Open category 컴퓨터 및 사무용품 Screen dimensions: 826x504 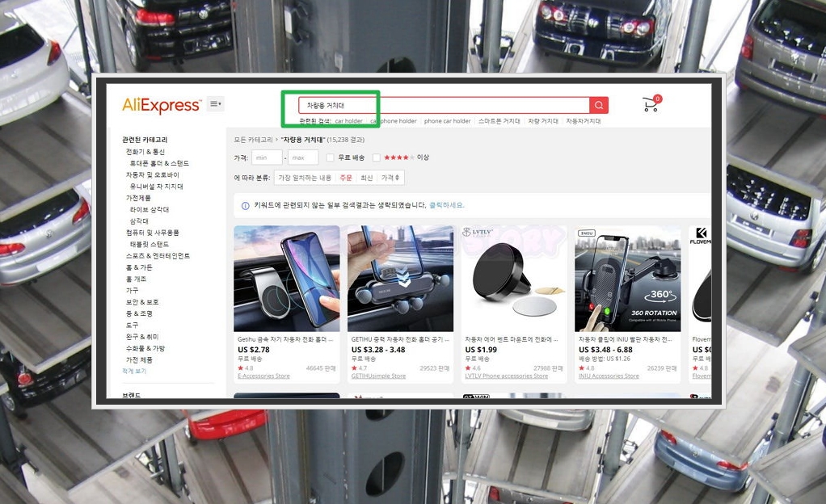(152, 233)
